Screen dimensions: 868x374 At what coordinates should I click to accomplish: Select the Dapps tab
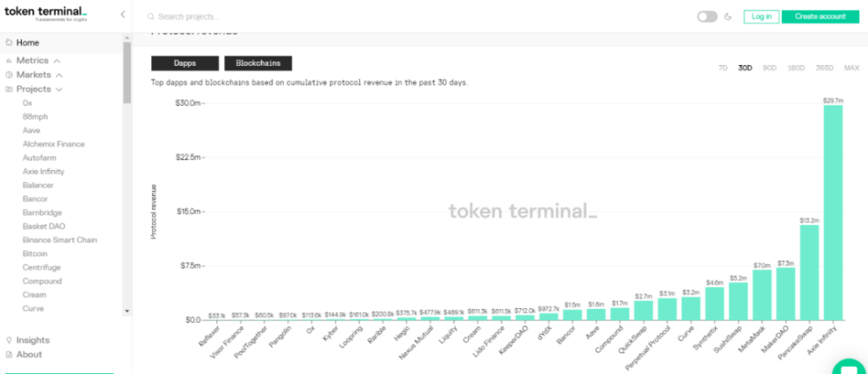[183, 63]
